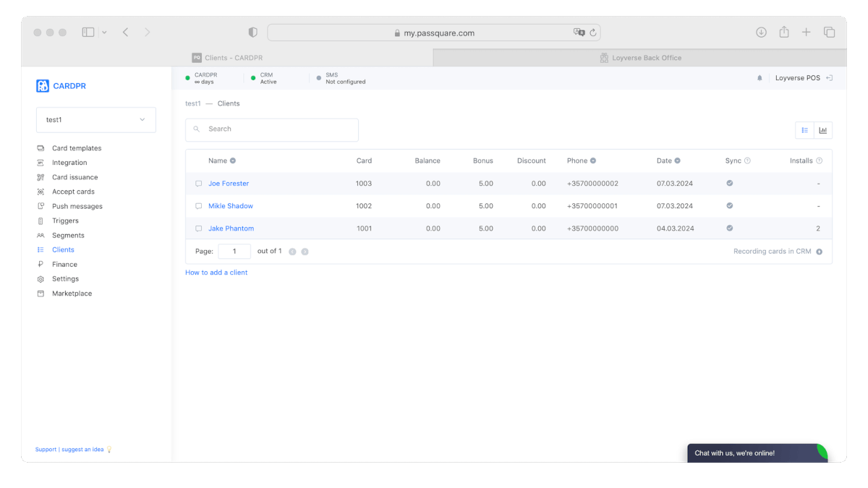Click the sync status check for Mikle Shadow
This screenshot has width=868, height=488.
729,206
